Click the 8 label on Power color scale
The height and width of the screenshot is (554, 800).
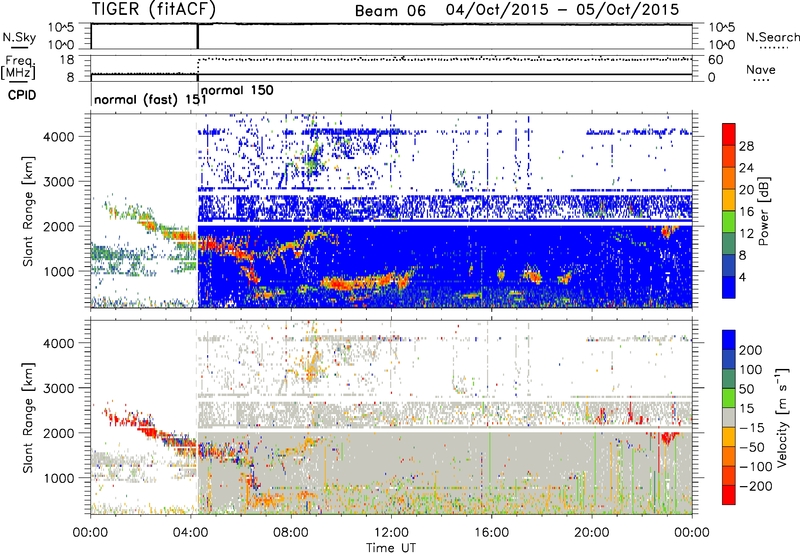click(742, 256)
